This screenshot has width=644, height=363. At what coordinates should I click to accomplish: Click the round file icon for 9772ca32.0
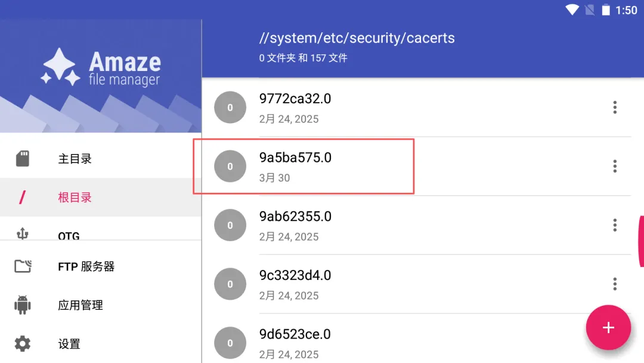[230, 107]
